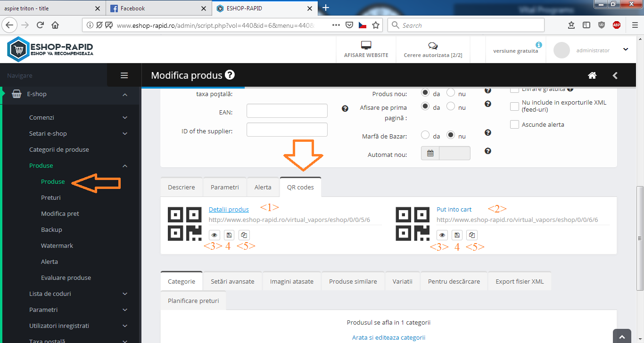
Task: Open the administrator account dropdown arrow
Action: point(626,49)
